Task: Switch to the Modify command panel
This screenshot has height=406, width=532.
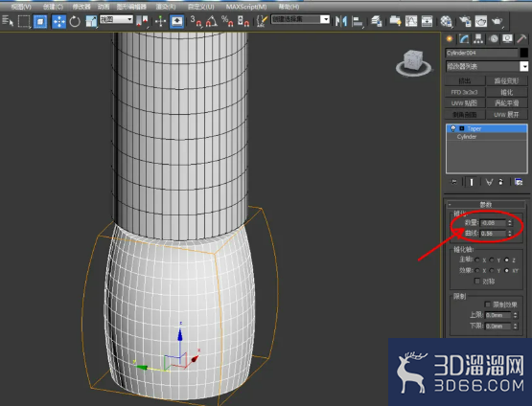Action: (464, 39)
